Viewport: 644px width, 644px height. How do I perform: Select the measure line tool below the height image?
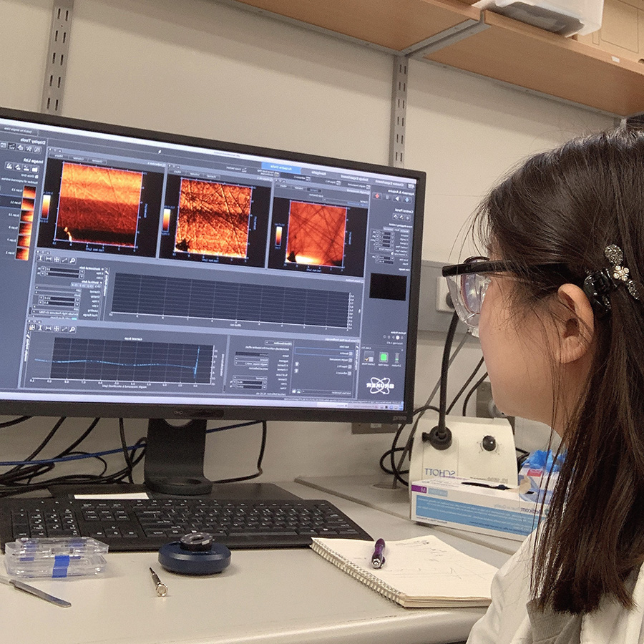(x=64, y=258)
